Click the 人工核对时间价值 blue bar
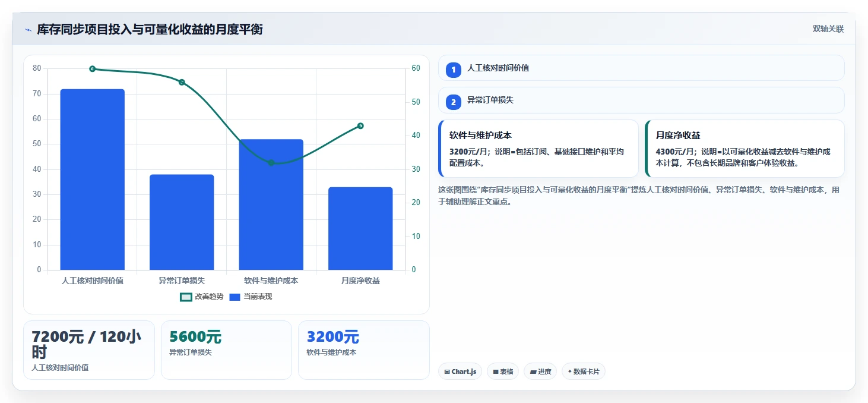The image size is (868, 403). 93,180
